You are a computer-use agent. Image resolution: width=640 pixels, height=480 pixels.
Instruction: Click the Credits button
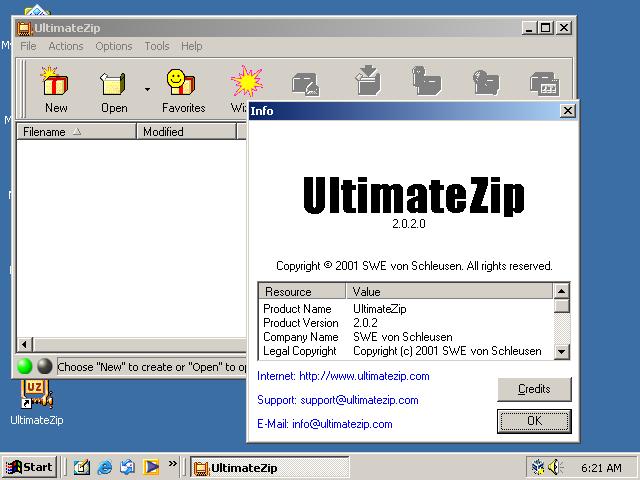[534, 389]
